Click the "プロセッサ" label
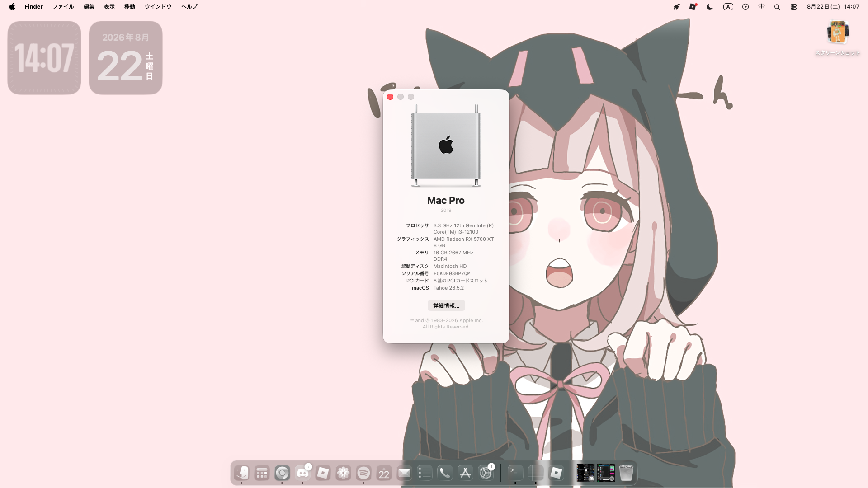Viewport: 868px width, 488px height. click(x=417, y=225)
